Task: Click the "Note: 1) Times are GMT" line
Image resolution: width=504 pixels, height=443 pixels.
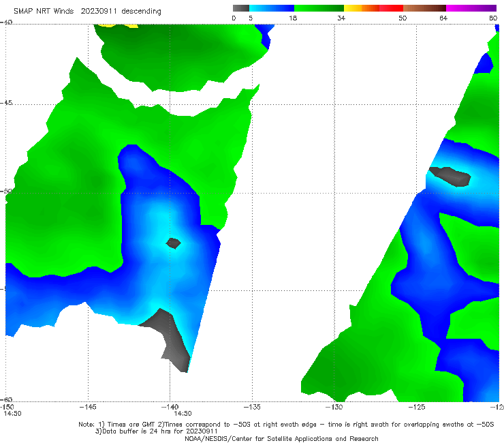Action: (x=286, y=425)
